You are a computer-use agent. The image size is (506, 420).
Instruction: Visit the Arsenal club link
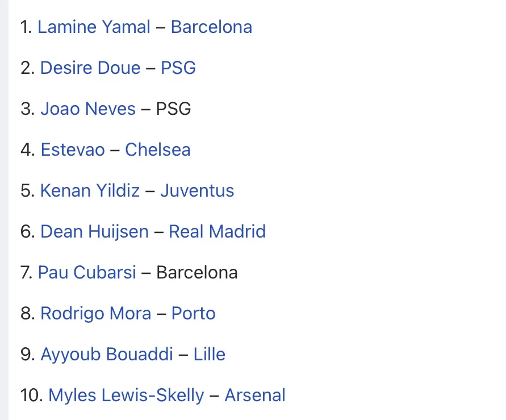(x=255, y=396)
